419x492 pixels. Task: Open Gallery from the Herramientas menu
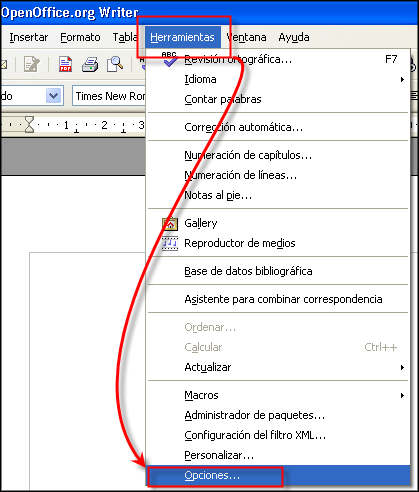click(x=278, y=223)
